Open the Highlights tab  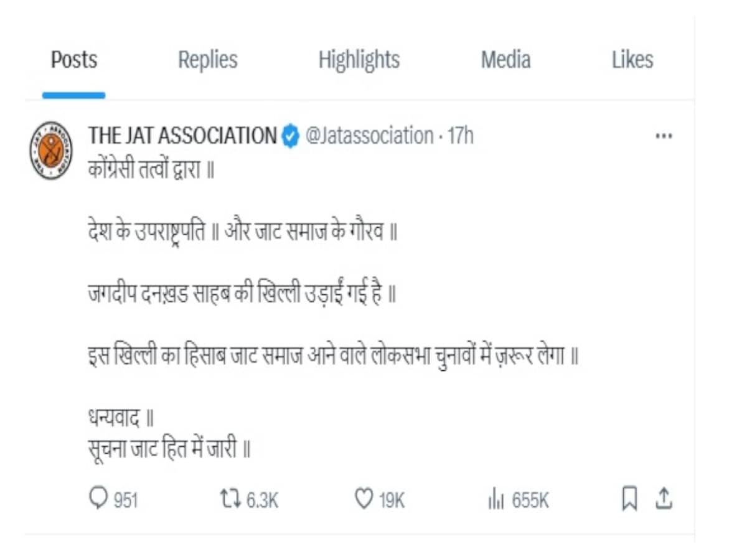click(359, 60)
